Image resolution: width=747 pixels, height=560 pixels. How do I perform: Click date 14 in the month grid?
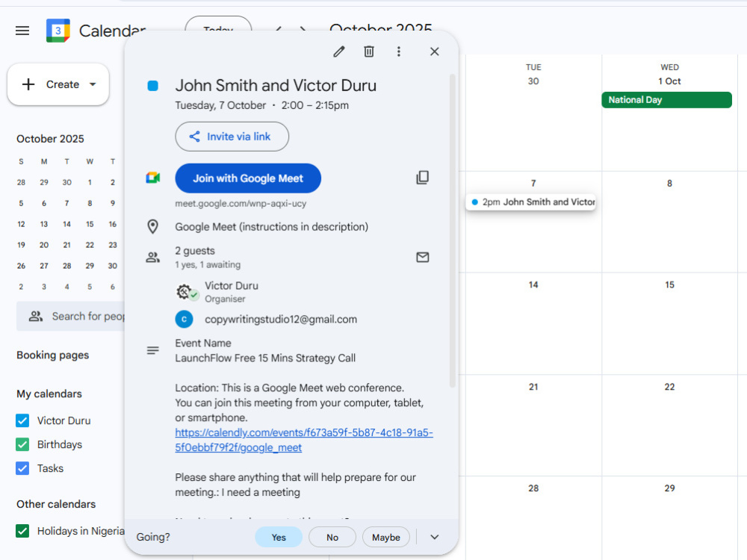click(x=533, y=284)
